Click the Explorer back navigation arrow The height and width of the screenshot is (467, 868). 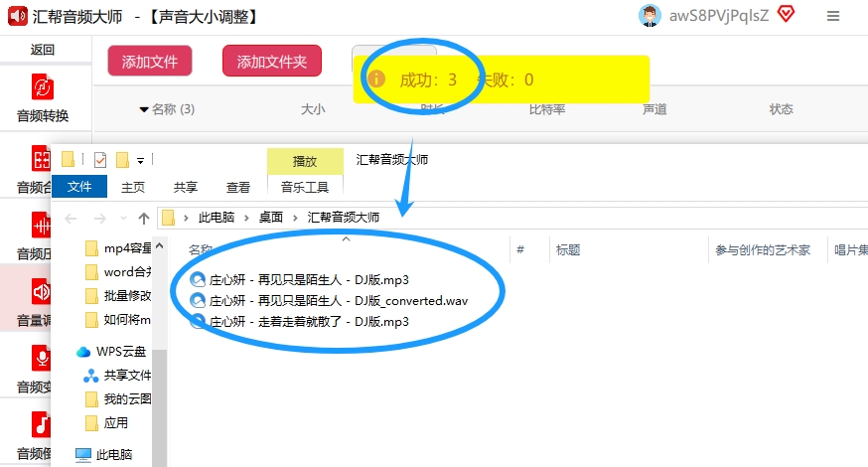coord(71,219)
